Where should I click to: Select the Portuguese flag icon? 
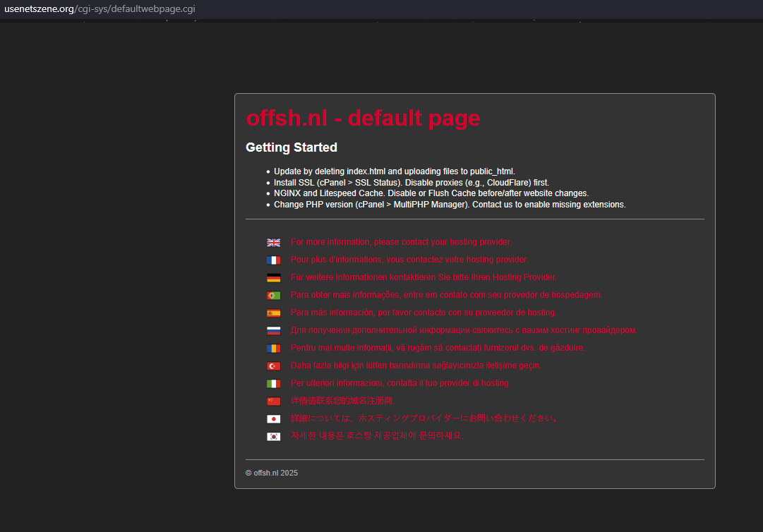(274, 296)
